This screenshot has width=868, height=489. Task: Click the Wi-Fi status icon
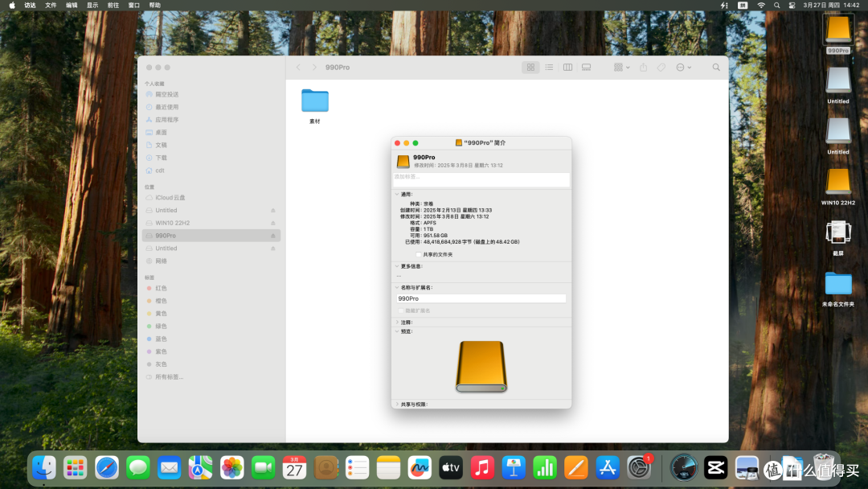point(761,5)
